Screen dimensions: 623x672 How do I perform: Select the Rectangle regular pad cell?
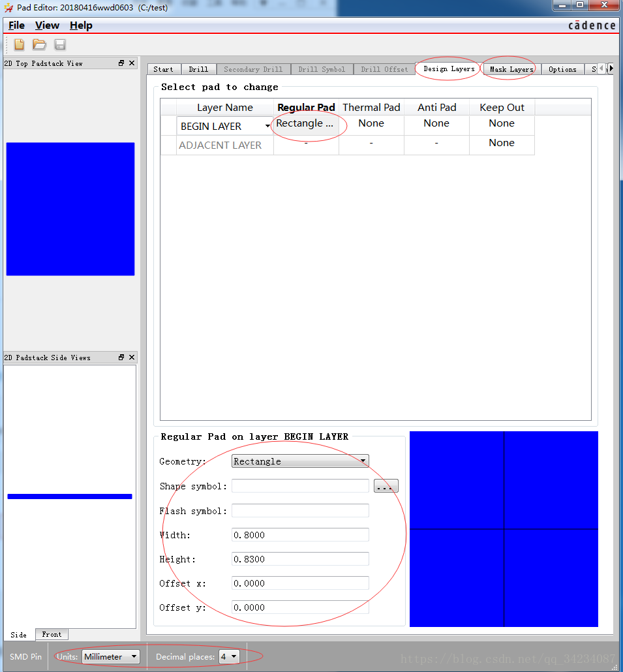pos(305,124)
